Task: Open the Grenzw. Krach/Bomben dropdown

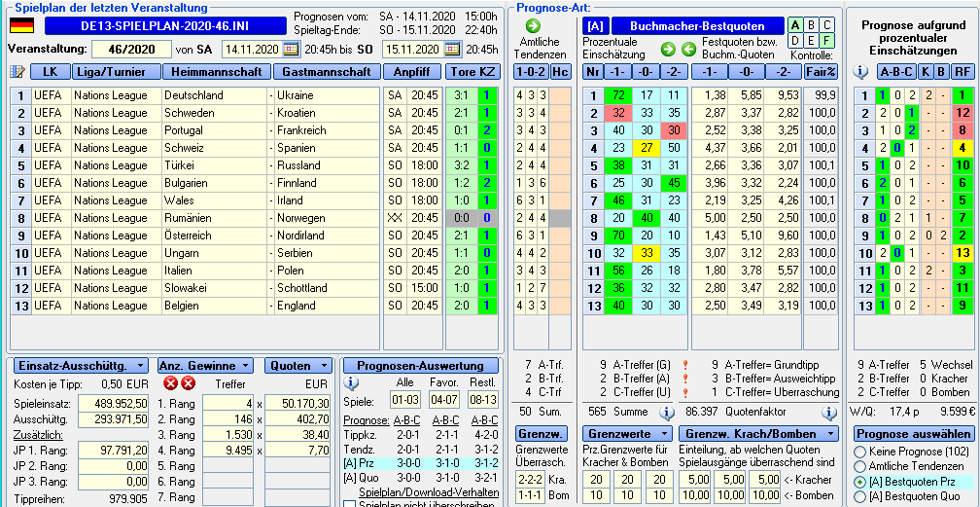Action: (x=758, y=434)
